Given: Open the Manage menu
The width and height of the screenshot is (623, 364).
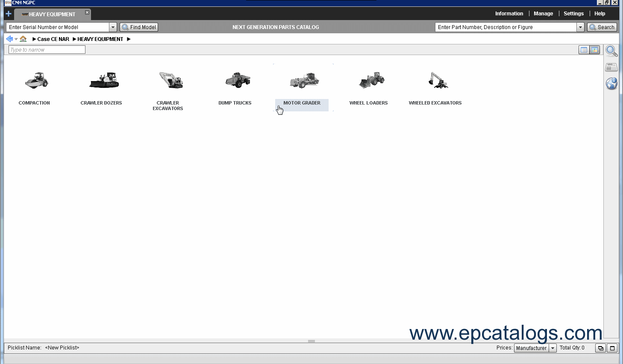Looking at the screenshot, I should [543, 14].
